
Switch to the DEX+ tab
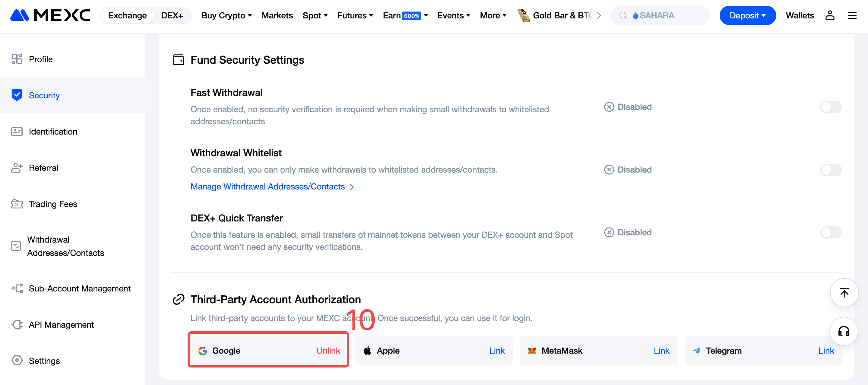172,15
